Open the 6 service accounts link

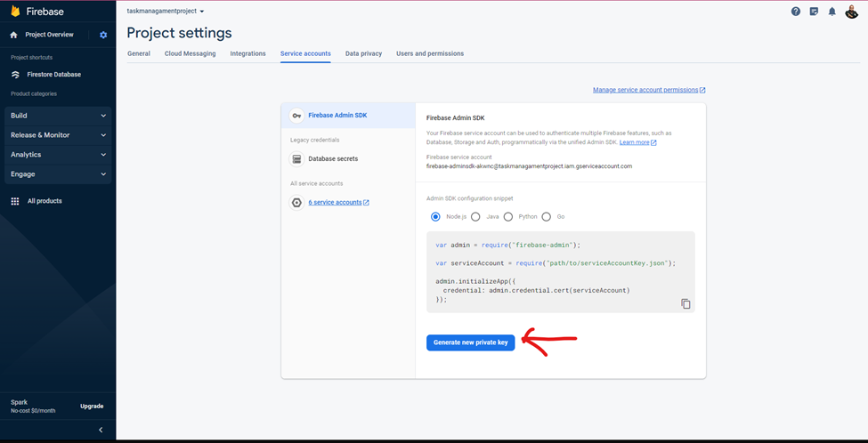coord(335,203)
